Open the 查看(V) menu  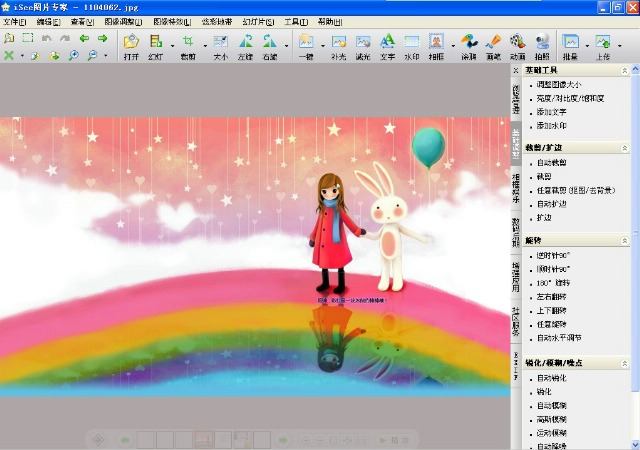point(82,22)
